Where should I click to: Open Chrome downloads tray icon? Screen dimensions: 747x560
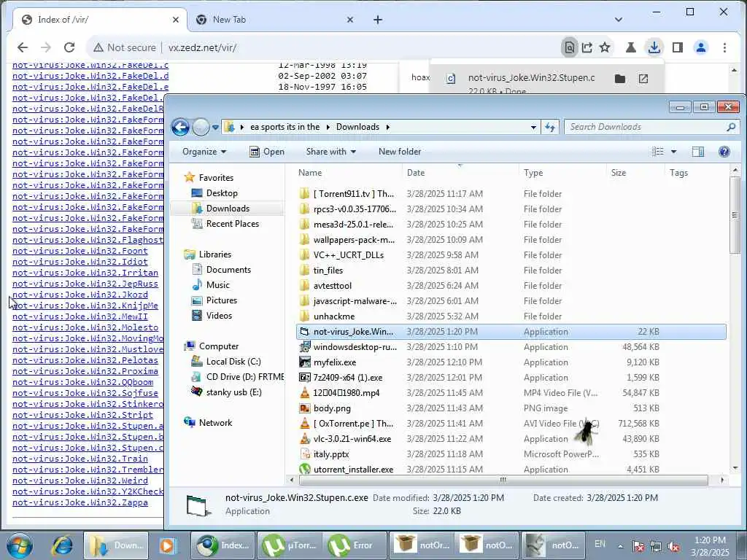pyautogui.click(x=654, y=47)
